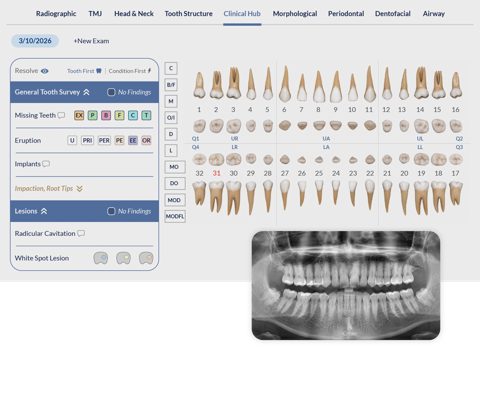Screen dimensions: 480x397
Task: Expand Impaction, Root Tips section
Action: click(x=79, y=189)
